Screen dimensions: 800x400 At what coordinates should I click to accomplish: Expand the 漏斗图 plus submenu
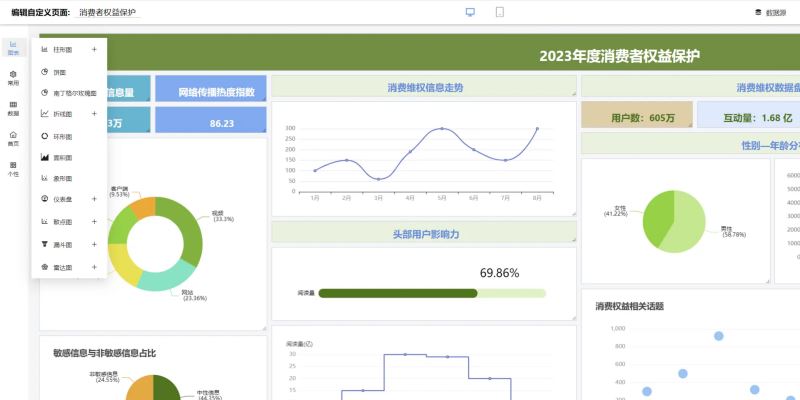coord(94,244)
